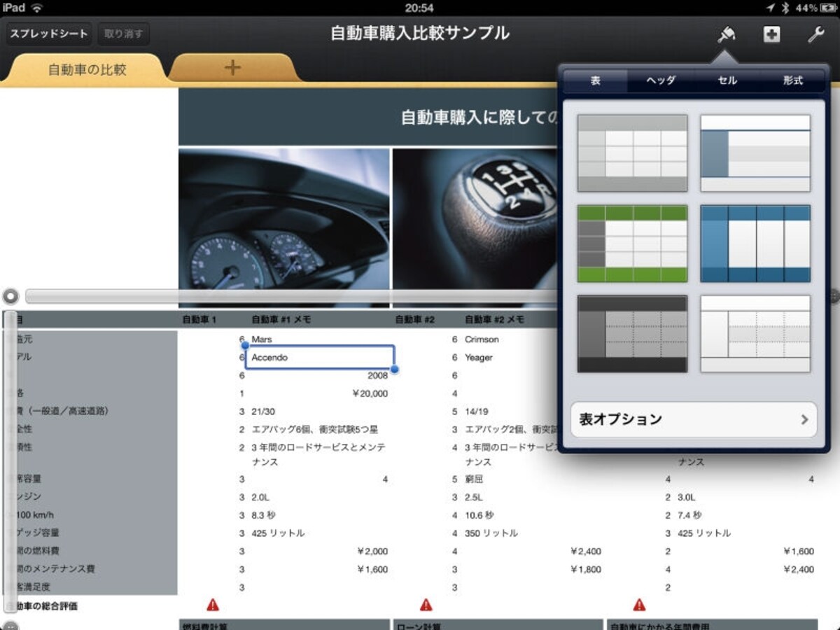
Task: Choose the plain white dotted table style
Action: [755, 334]
